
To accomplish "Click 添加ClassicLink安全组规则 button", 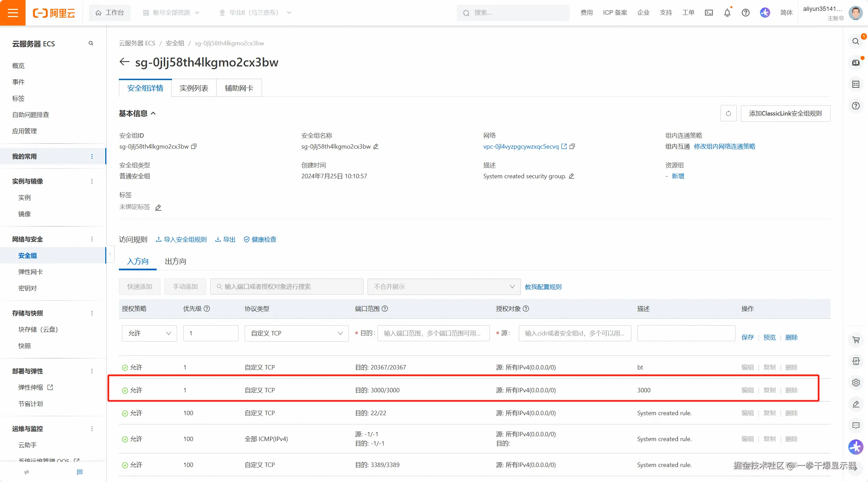I will 785,114.
